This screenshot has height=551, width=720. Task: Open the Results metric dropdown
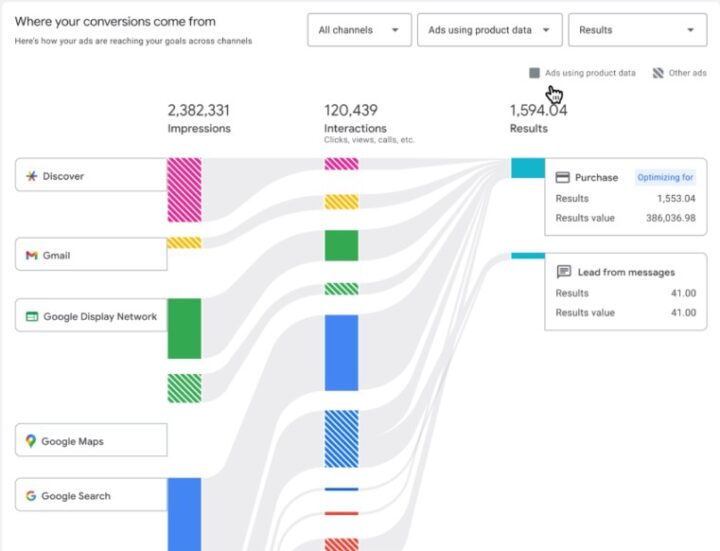coord(637,30)
